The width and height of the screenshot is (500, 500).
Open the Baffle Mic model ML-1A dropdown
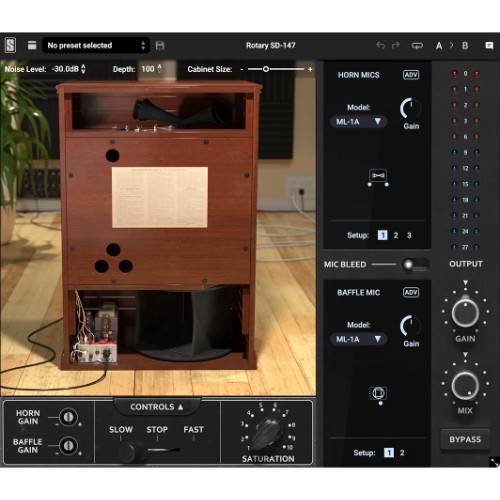coord(359,339)
